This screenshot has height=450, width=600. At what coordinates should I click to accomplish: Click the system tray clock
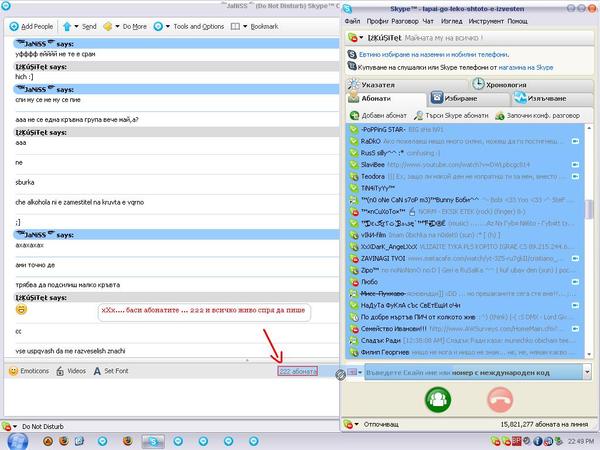[581, 442]
